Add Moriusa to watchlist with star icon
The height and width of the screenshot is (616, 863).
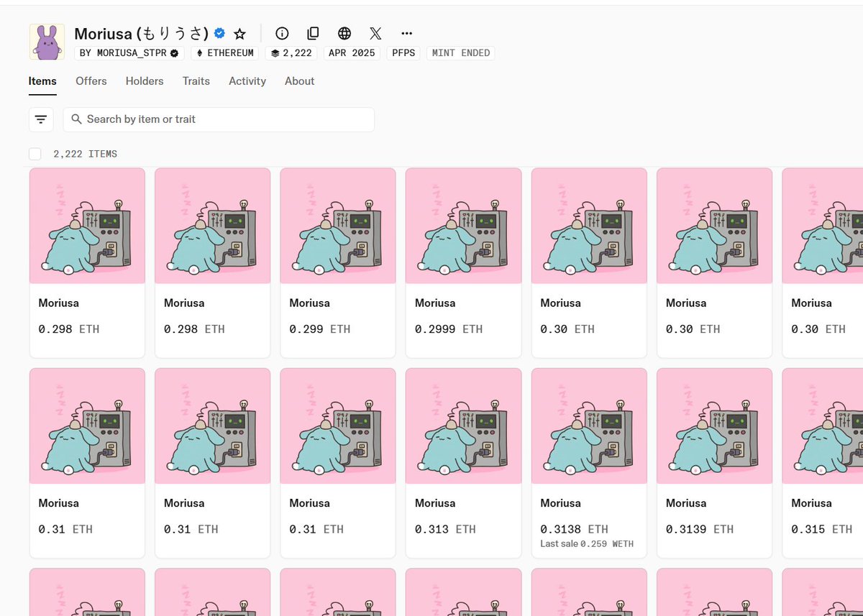(240, 34)
